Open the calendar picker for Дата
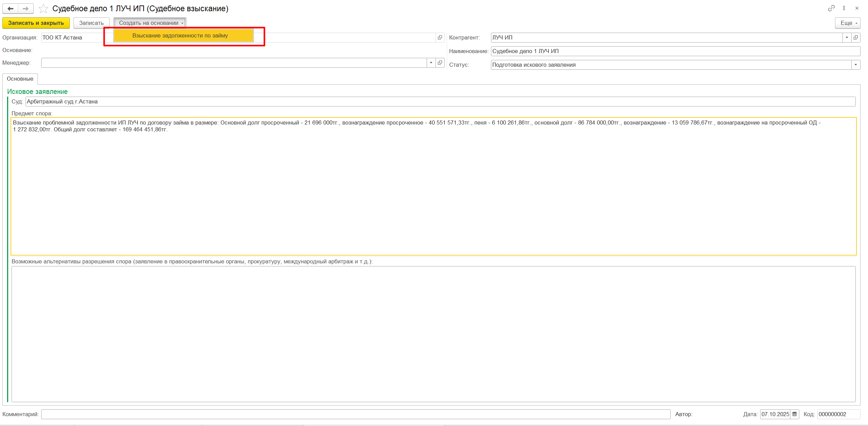The image size is (868, 426). click(795, 414)
